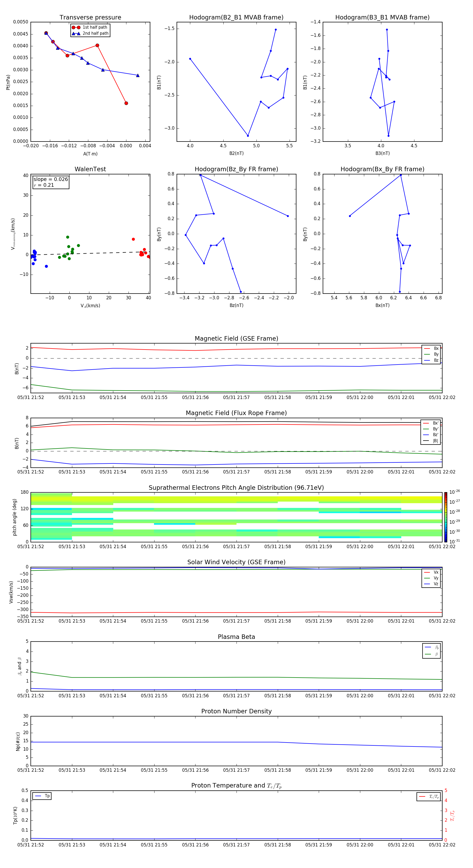Select the "Bz(nT)" x-axis label

click(x=236, y=306)
